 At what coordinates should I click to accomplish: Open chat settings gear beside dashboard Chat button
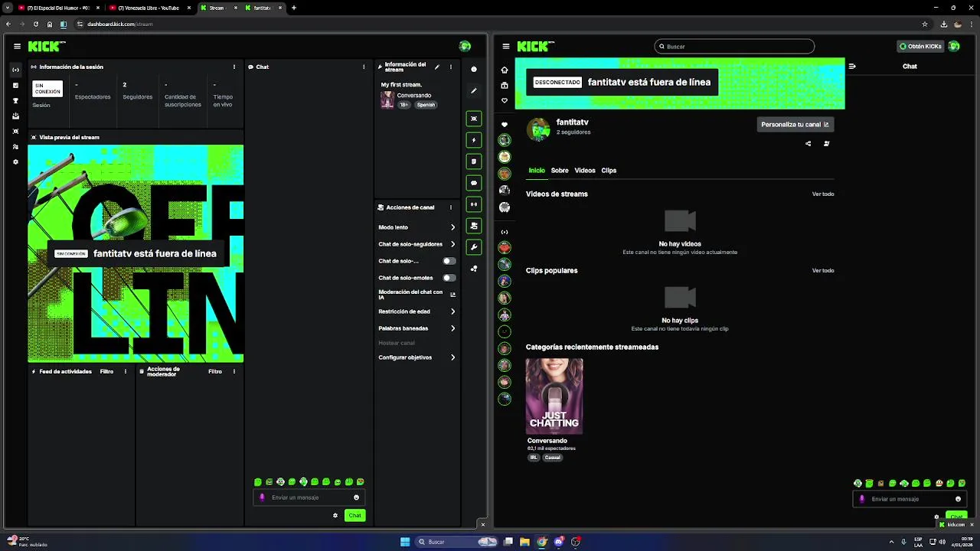coord(335,515)
